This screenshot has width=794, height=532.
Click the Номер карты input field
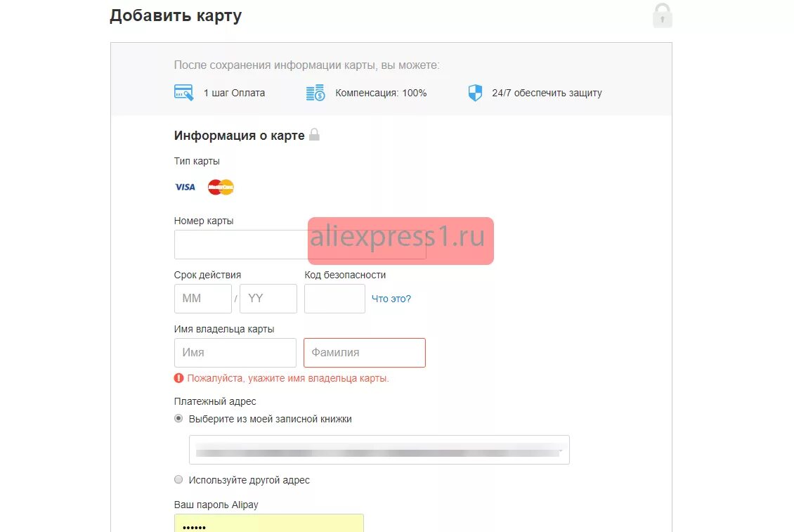300,244
